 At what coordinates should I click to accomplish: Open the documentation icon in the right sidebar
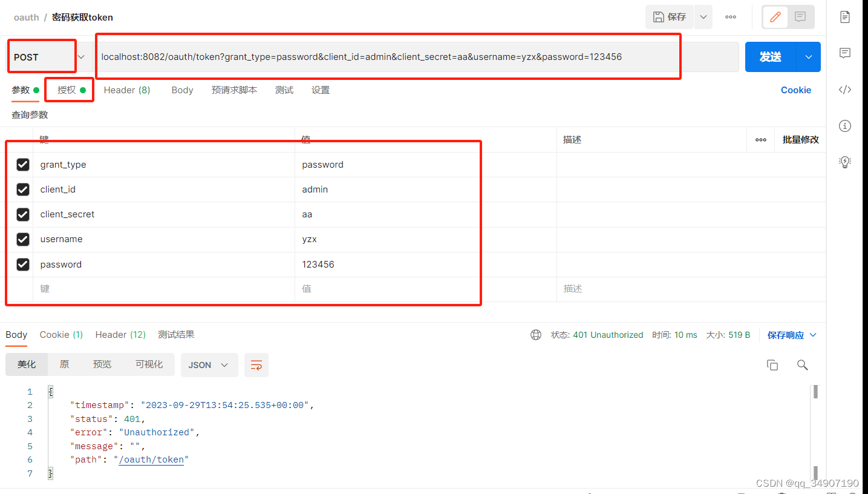pos(845,17)
